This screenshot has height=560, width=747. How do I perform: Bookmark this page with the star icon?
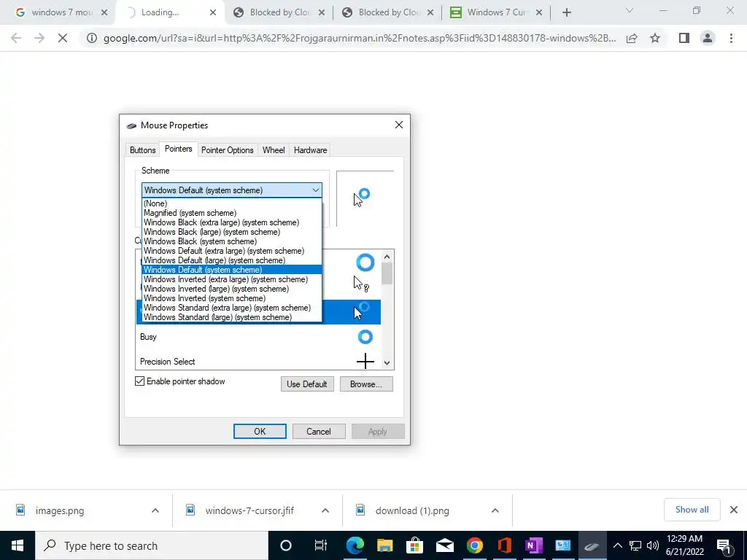pyautogui.click(x=655, y=38)
